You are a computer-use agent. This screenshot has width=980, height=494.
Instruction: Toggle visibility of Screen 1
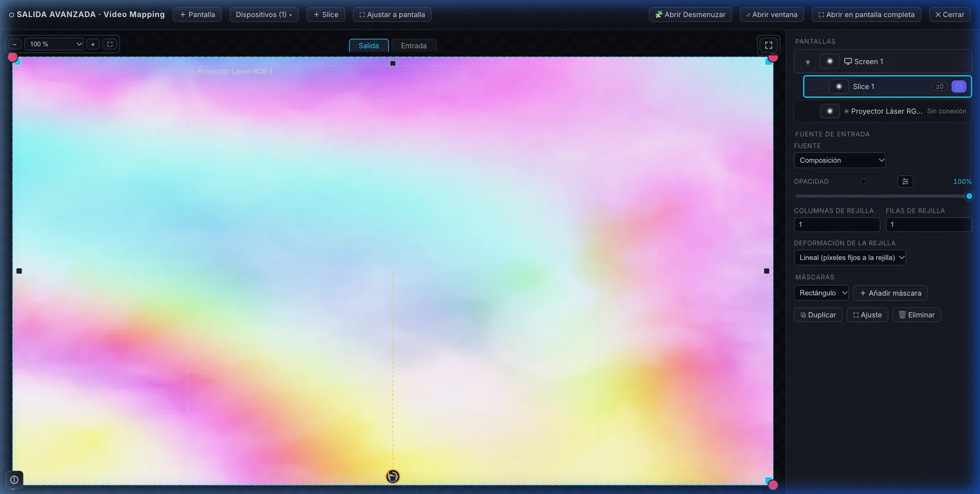pos(830,61)
